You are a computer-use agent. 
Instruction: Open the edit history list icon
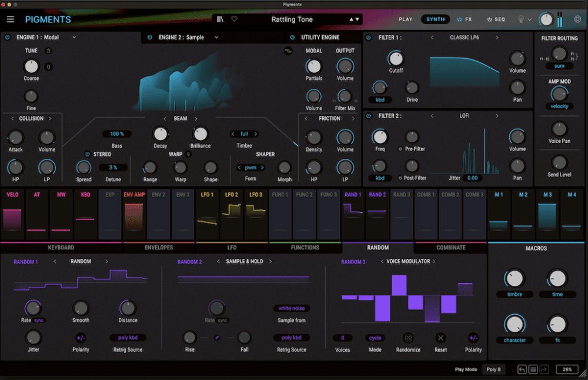(x=533, y=369)
